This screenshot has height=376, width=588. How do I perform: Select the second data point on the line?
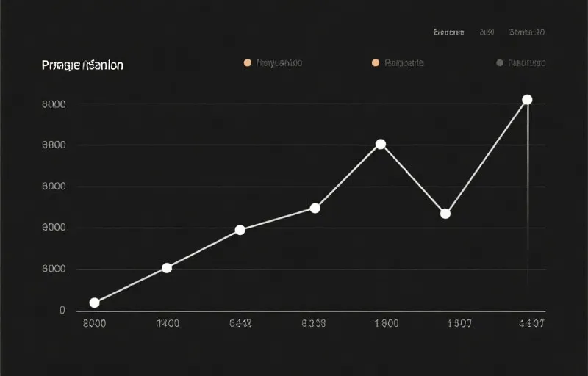(x=167, y=268)
